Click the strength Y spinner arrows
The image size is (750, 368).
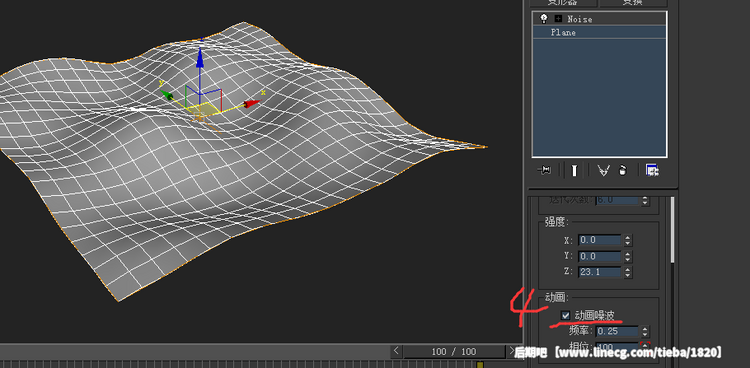(x=628, y=256)
